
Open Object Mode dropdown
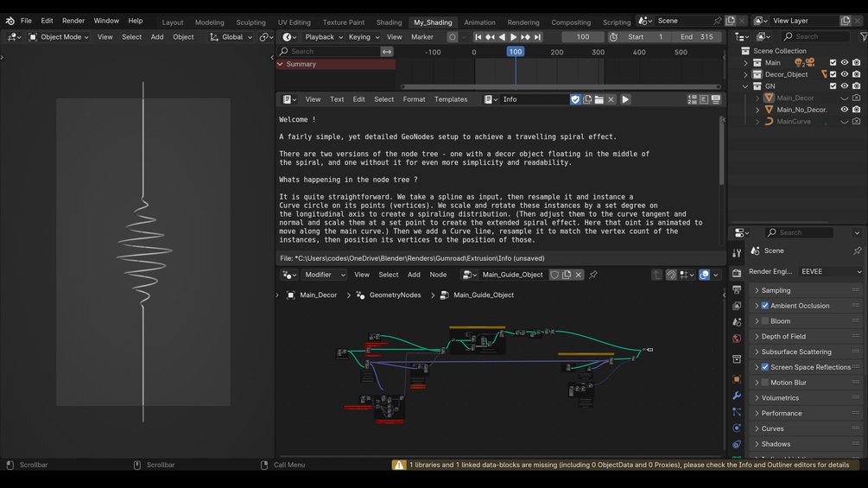(x=59, y=37)
